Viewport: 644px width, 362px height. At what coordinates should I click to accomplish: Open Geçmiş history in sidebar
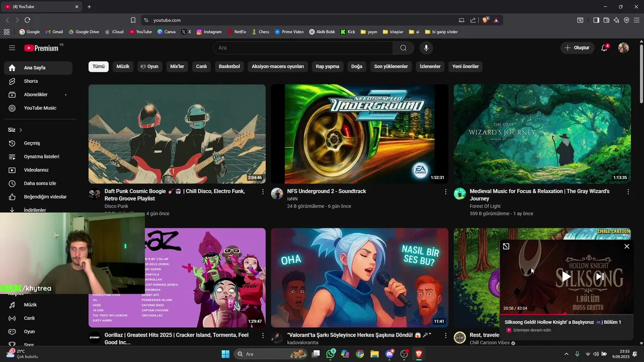(x=38, y=143)
